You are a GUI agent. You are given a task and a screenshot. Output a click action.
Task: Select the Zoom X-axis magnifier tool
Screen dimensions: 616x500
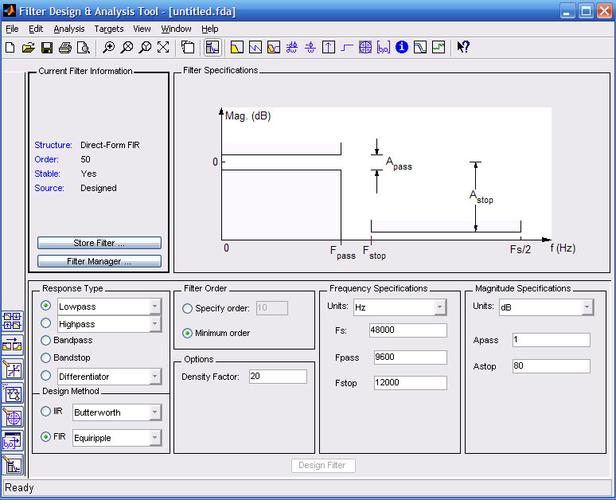126,48
